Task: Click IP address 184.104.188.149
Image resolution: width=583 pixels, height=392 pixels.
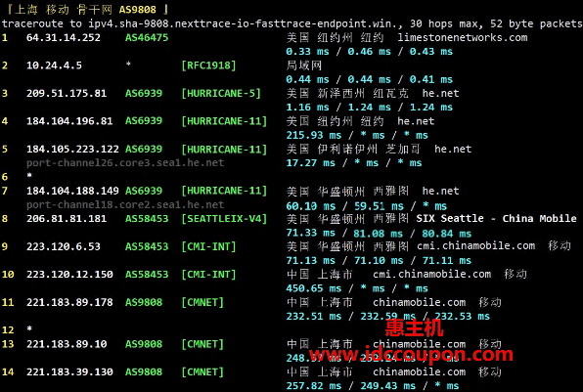Action: [x=72, y=191]
